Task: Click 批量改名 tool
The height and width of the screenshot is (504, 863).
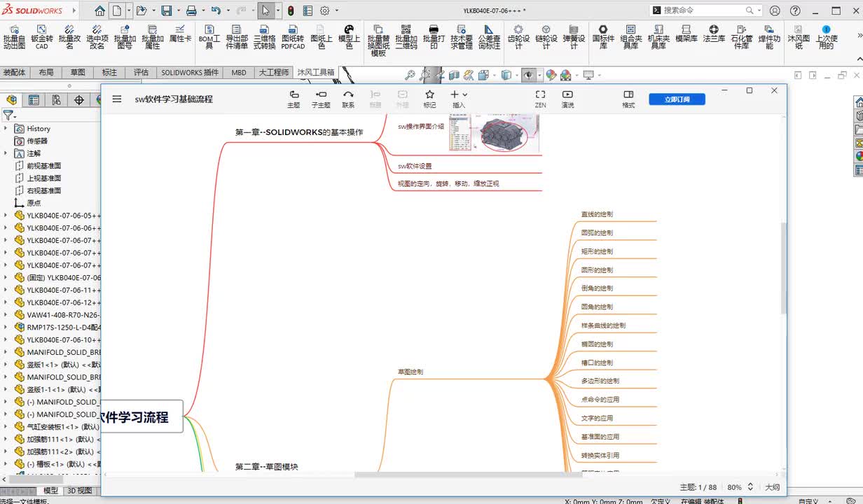Action: coord(70,37)
